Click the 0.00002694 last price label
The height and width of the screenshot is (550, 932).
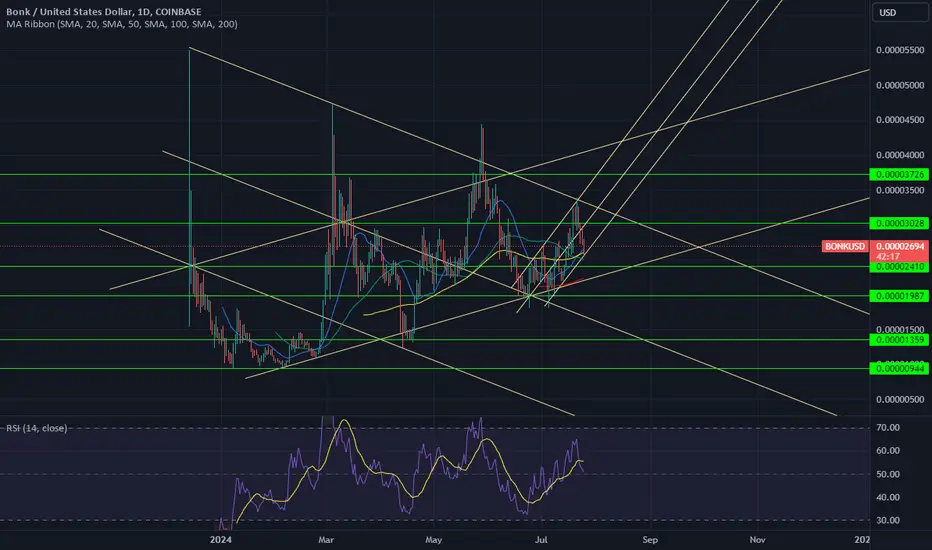click(900, 246)
